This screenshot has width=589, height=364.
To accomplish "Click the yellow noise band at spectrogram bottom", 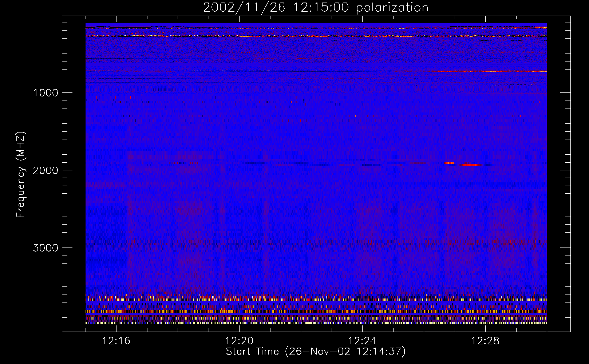I will click(316, 323).
